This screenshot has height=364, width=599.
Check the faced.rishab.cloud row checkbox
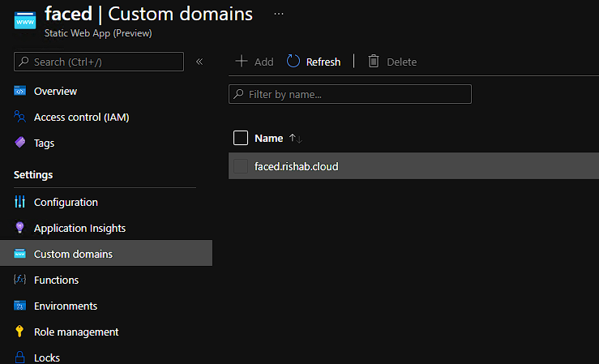(x=241, y=166)
